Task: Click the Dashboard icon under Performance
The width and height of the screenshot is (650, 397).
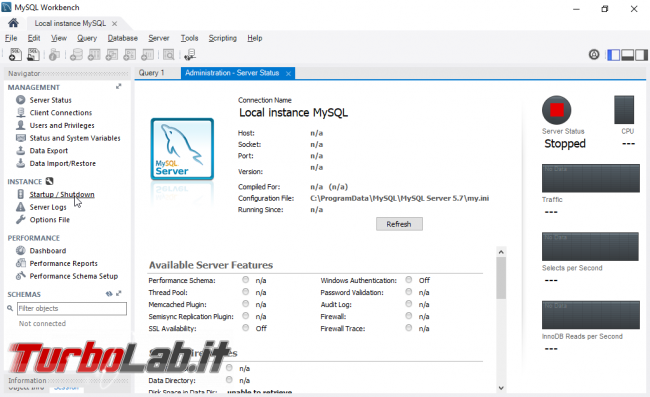Action: coord(20,250)
